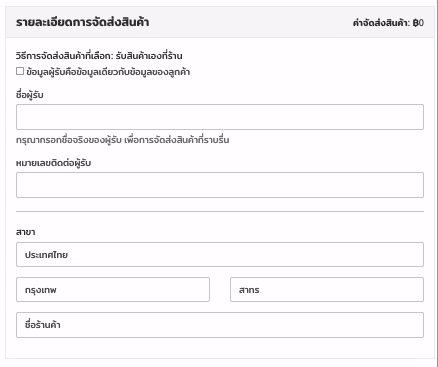Tick the recipient same as customer checkbox
This screenshot has height=367, width=438.
tap(20, 71)
